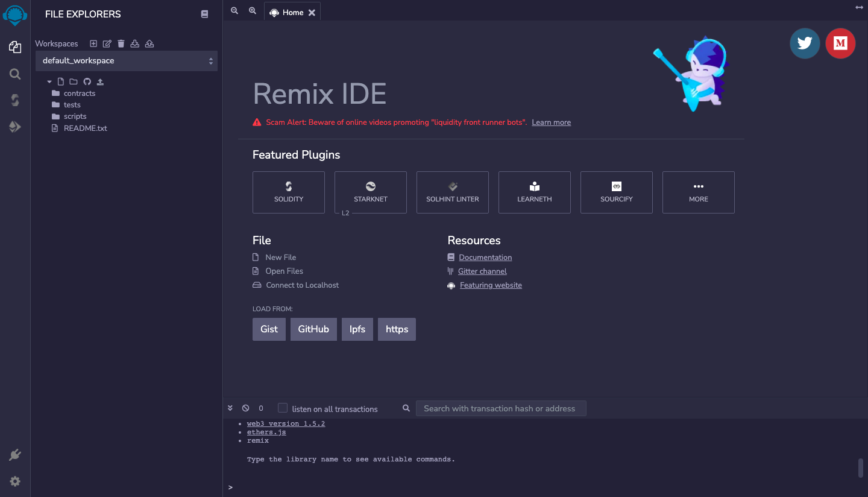The height and width of the screenshot is (497, 868).
Task: Zoom in the editor
Action: point(253,11)
